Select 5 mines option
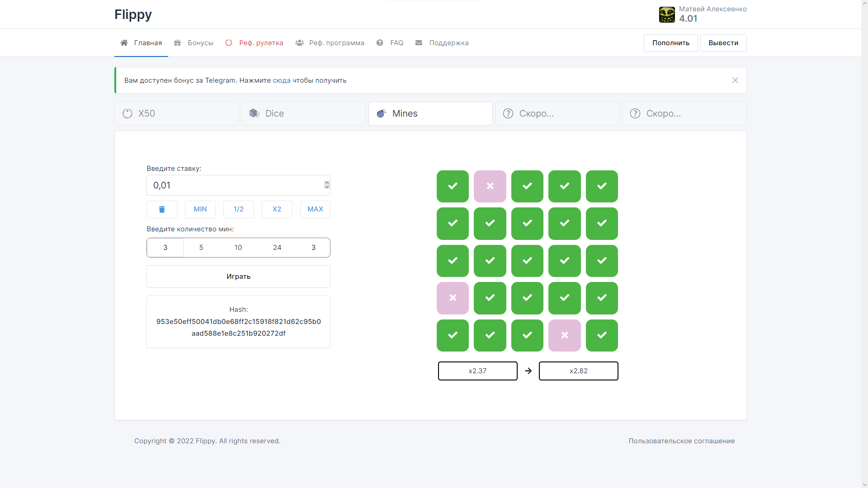 [x=201, y=248]
